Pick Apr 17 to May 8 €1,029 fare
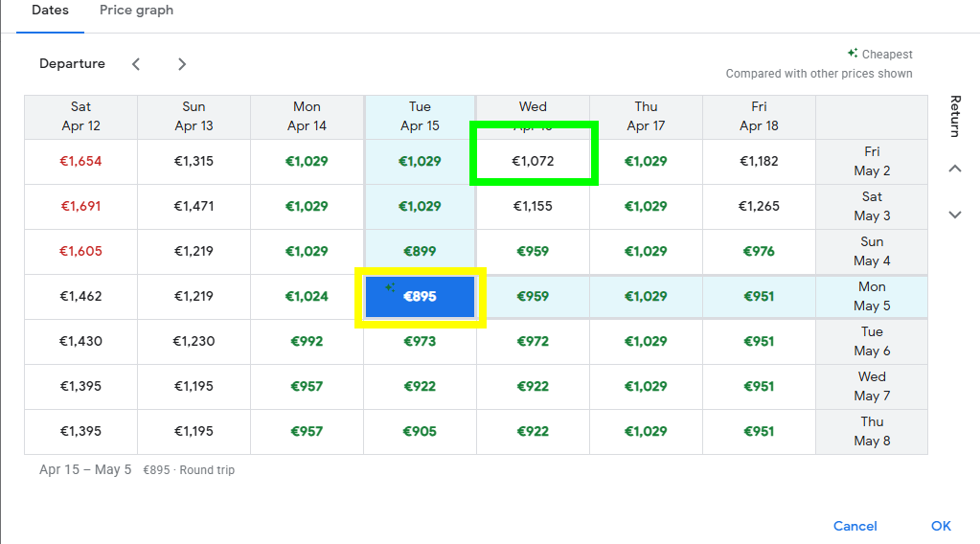Viewport: 980px width, 544px height. click(x=647, y=431)
